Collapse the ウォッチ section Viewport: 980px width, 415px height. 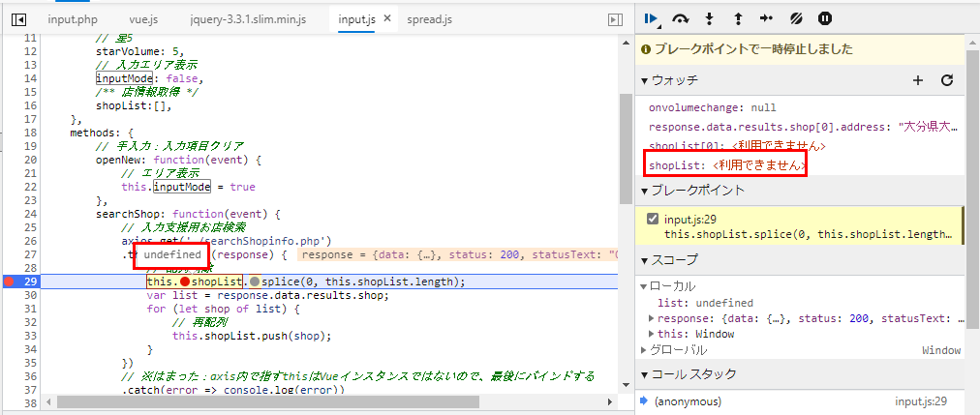pos(646,80)
